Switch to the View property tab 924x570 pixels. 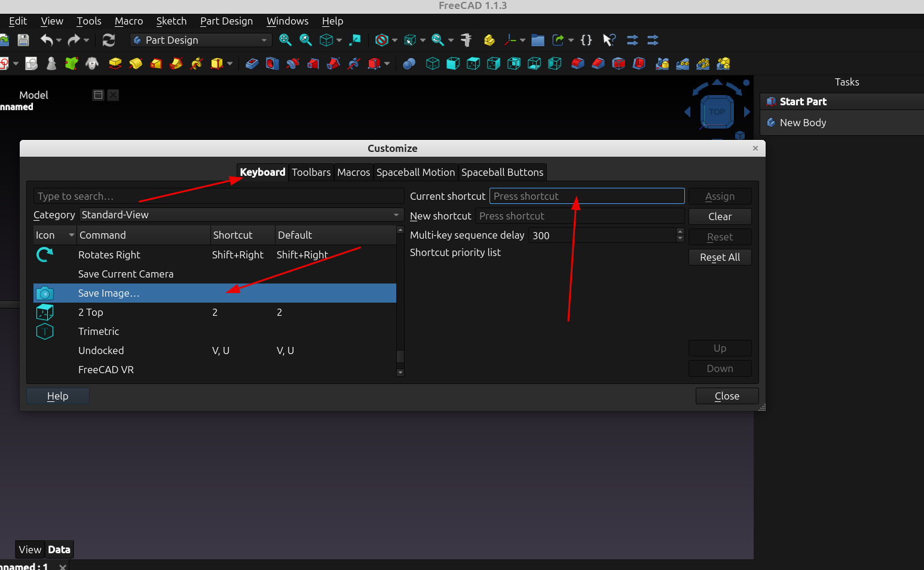pos(30,550)
